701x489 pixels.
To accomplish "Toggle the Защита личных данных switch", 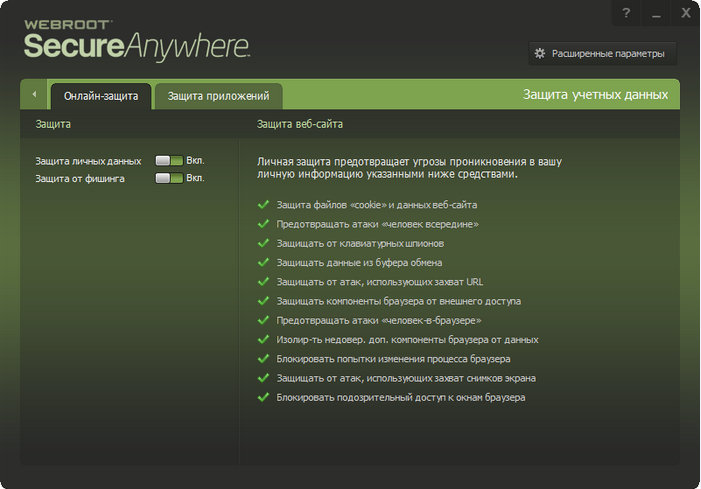I will click(x=169, y=160).
